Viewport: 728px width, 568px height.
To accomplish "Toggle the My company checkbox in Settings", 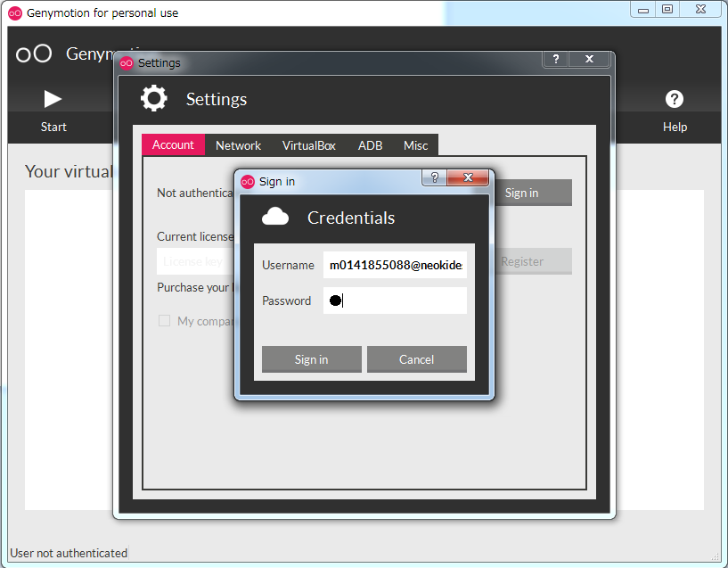I will (x=164, y=321).
